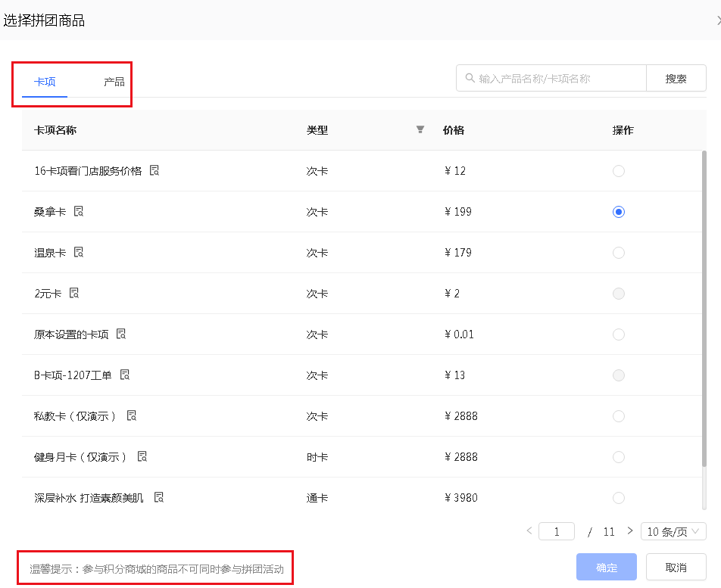Select the 卡项 tab
Screen dimensions: 721x588
point(45,82)
